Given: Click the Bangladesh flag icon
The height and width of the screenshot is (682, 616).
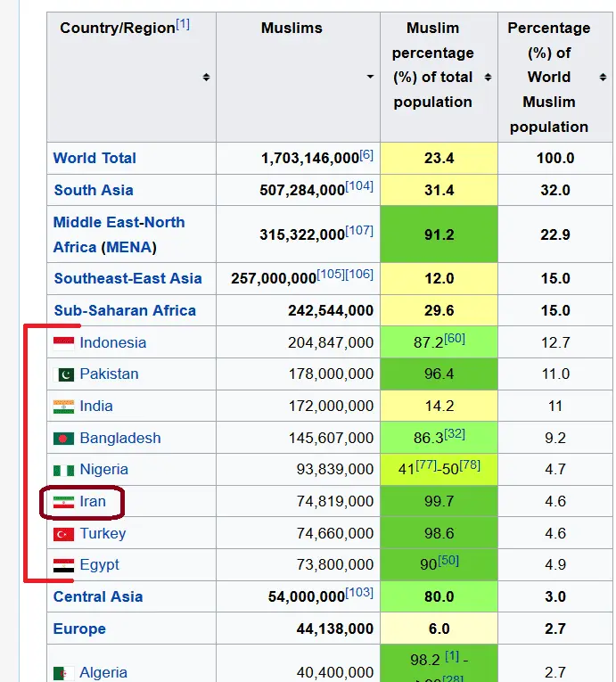Looking at the screenshot, I should (x=63, y=439).
